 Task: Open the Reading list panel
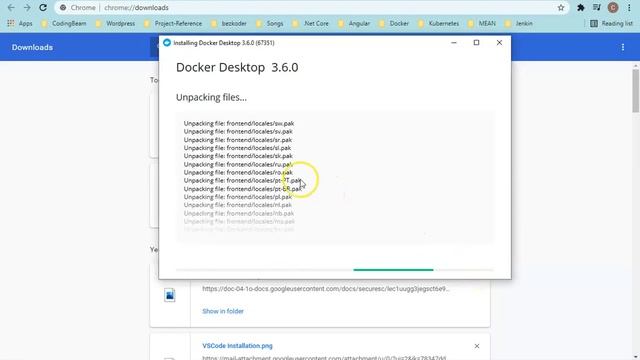click(x=611, y=24)
